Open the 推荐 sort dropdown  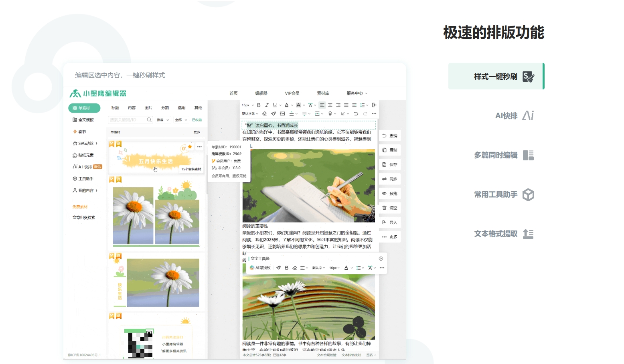click(163, 120)
